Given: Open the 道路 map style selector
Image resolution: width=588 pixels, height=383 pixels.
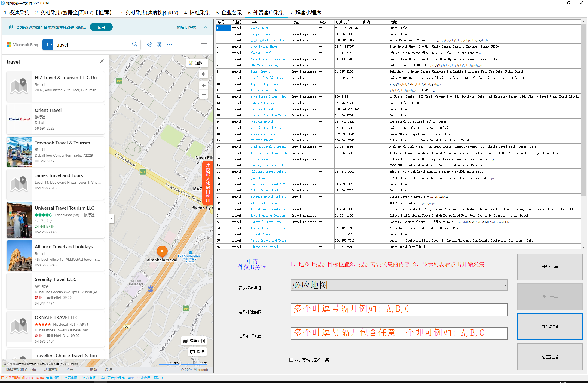Looking at the screenshot, I should pyautogui.click(x=197, y=63).
